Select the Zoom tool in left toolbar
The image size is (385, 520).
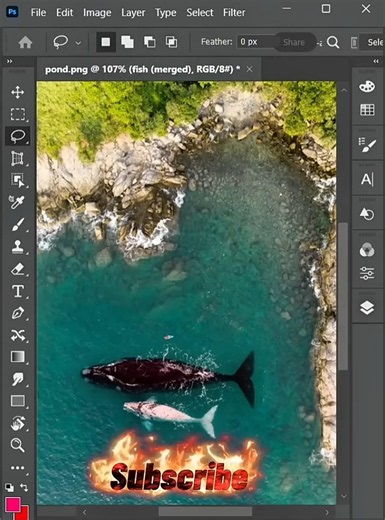coord(18,445)
